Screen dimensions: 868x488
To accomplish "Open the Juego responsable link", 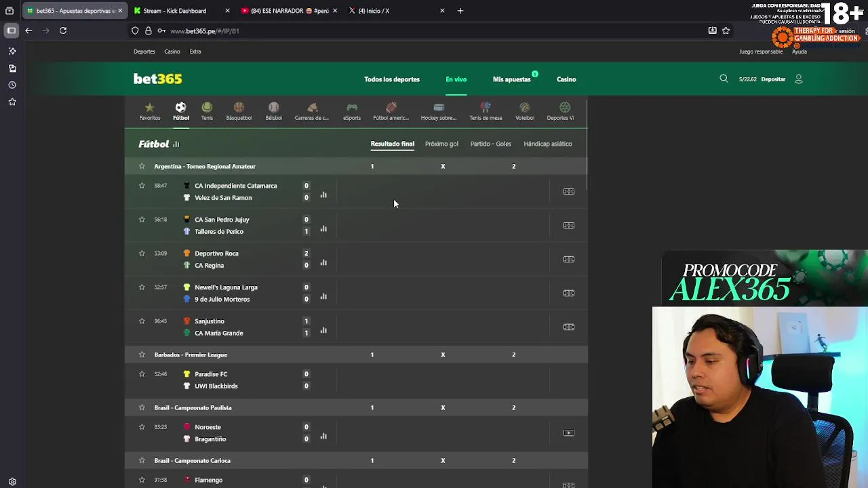I will (761, 52).
